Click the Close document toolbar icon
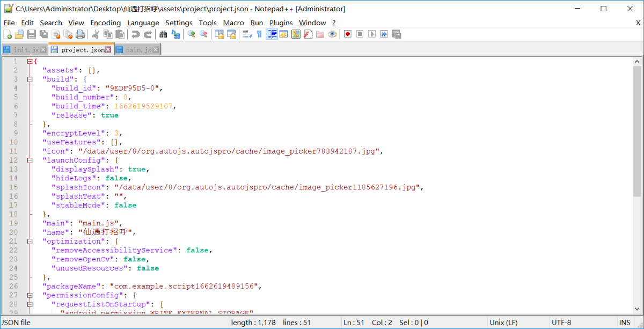 [x=56, y=34]
